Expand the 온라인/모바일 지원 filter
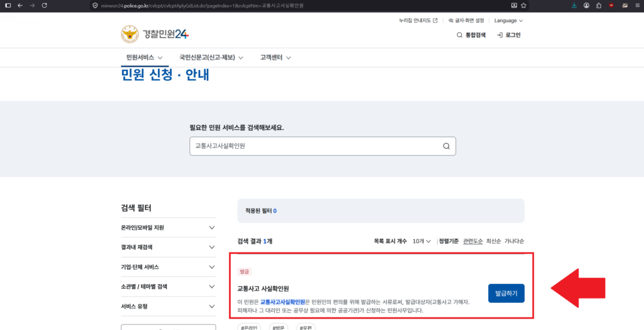This screenshot has height=330, width=644. coord(168,227)
